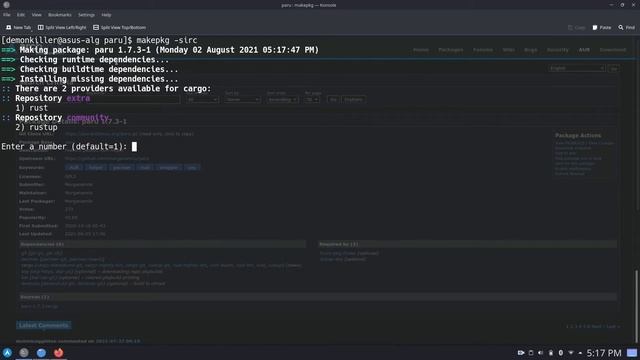Click the New Tab toolbar button

coord(18,27)
